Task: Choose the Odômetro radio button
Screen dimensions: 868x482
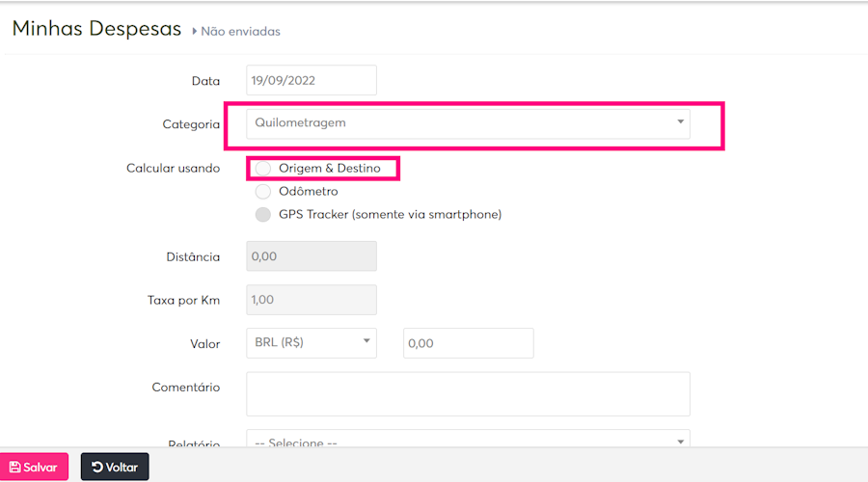Action: click(263, 192)
